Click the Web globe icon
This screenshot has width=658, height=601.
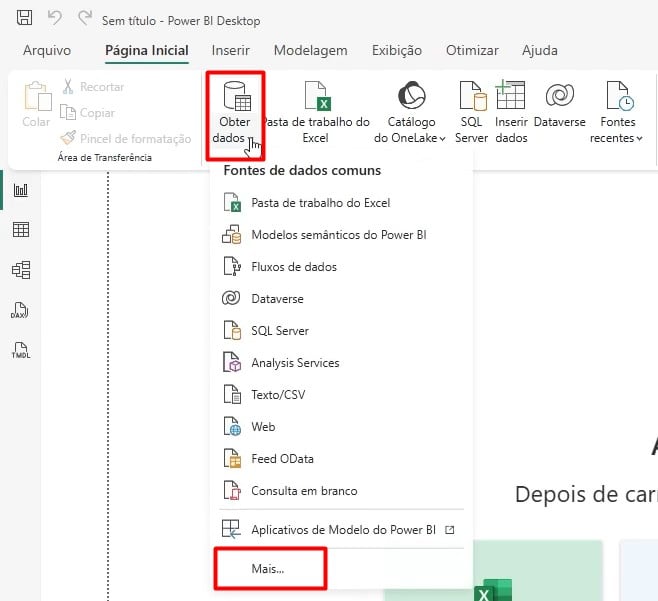(232, 426)
